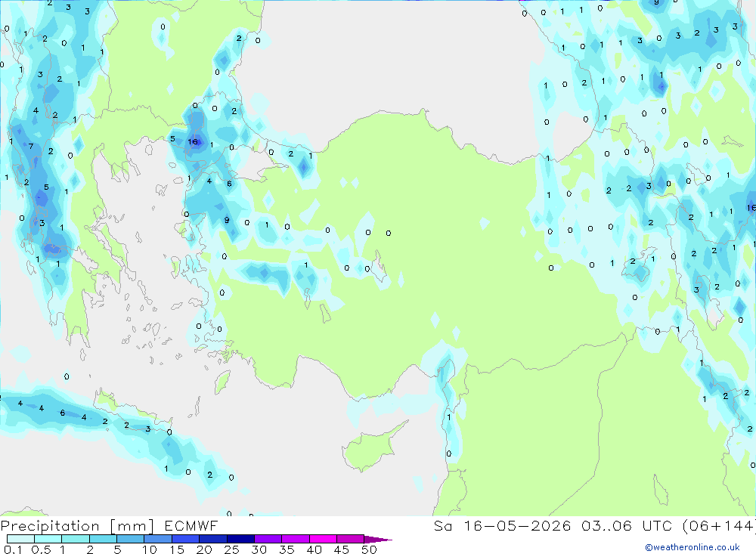Click the weatheronline.co.uk watermark link
The width and height of the screenshot is (756, 554).
point(692,546)
